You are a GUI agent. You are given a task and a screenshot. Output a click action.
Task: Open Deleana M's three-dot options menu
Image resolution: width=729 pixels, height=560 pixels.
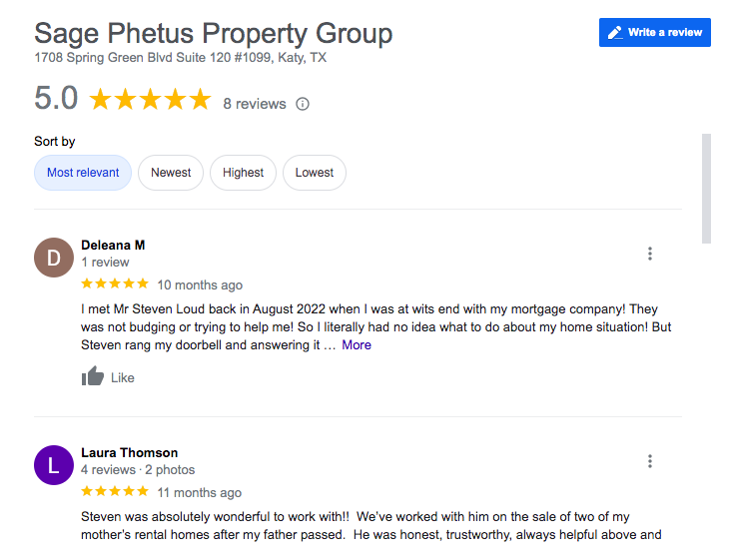click(x=649, y=254)
